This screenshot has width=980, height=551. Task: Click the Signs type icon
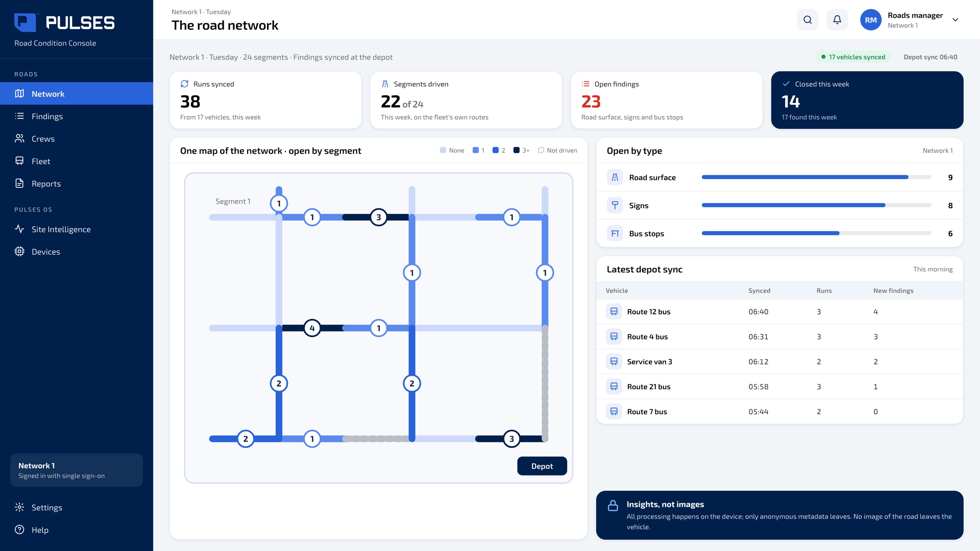coord(615,205)
